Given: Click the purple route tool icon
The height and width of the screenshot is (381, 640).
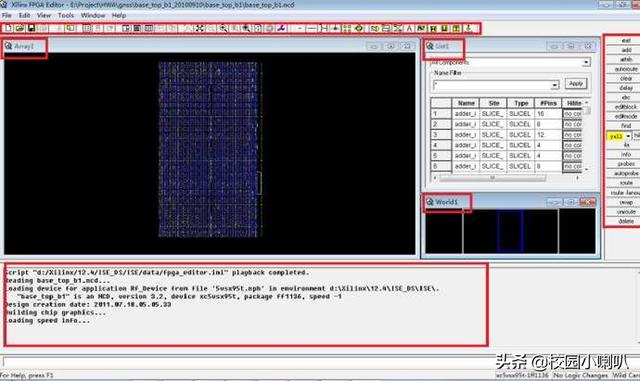Looking at the screenshot, I should (x=281, y=28).
